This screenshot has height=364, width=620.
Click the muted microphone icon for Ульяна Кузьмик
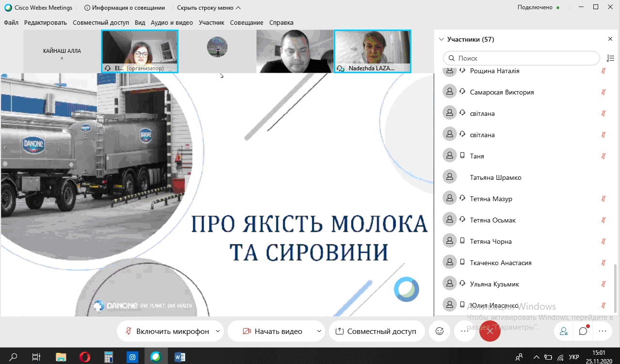point(604,284)
